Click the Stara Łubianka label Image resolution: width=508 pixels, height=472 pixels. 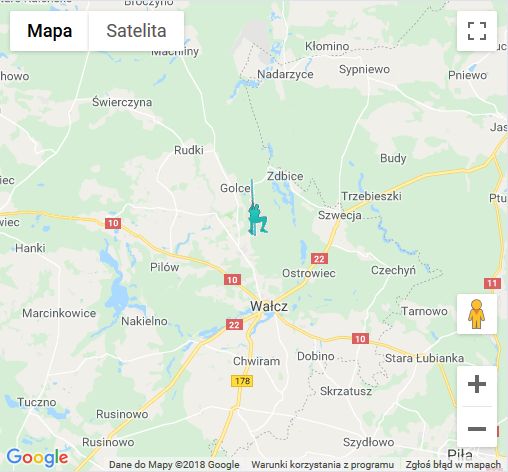pos(424,358)
